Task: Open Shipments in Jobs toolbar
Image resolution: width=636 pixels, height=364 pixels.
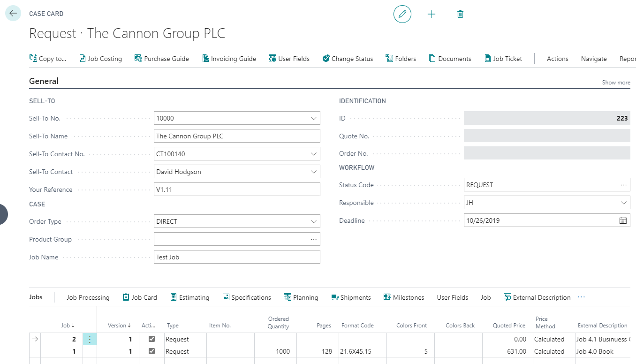Action: coord(351,297)
